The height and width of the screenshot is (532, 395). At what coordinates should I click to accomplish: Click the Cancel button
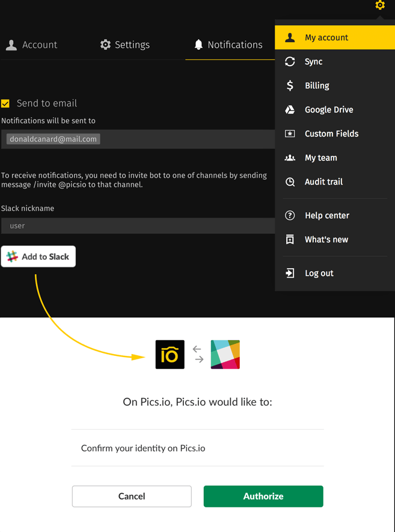pyautogui.click(x=132, y=496)
